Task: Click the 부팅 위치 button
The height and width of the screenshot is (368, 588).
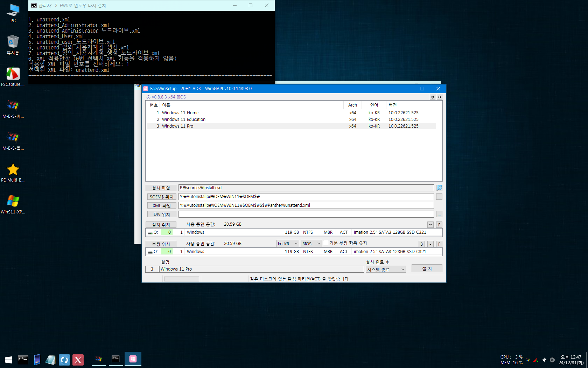Action: pos(161,244)
